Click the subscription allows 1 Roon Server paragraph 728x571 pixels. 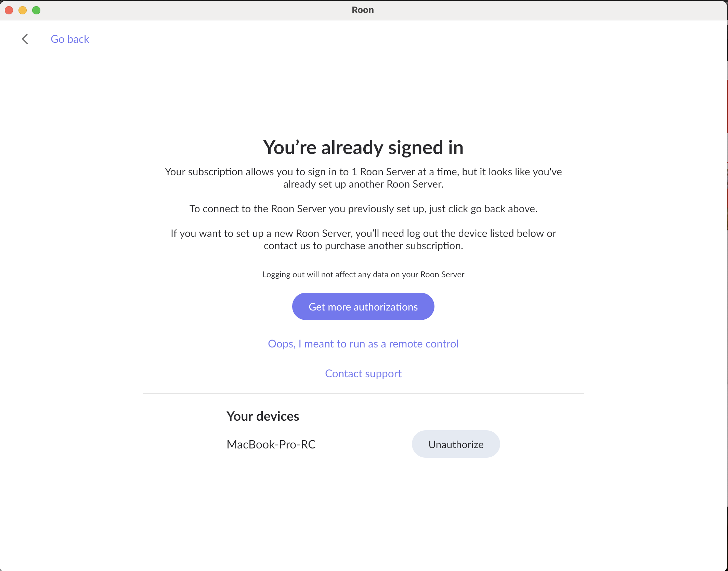tap(363, 178)
